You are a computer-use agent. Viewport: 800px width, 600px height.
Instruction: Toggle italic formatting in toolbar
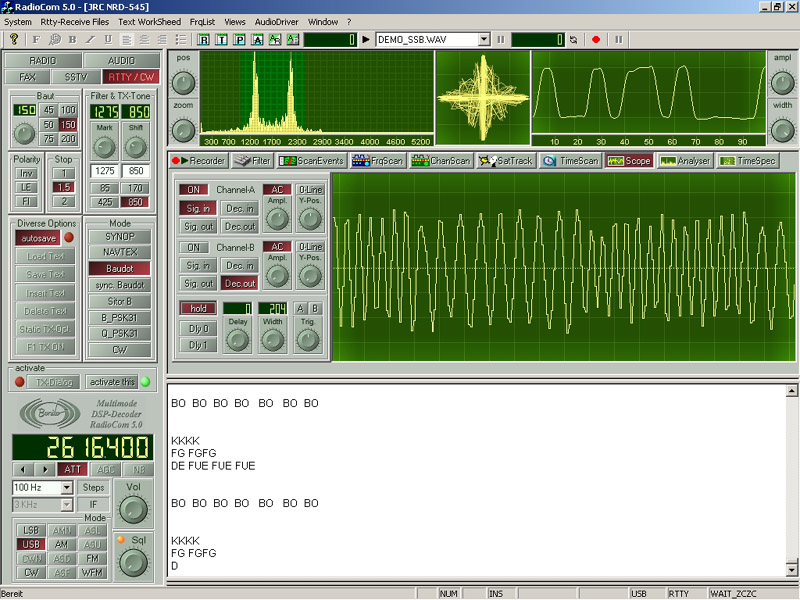(90, 39)
